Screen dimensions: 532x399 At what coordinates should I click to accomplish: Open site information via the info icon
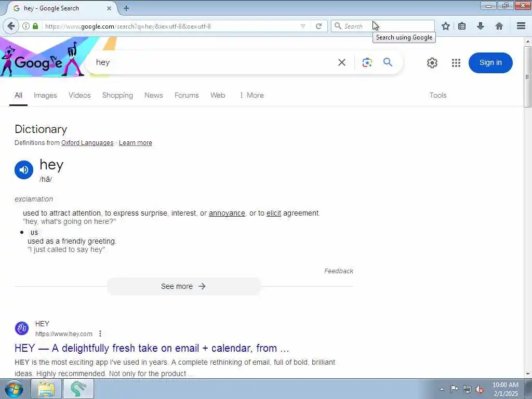[26, 26]
